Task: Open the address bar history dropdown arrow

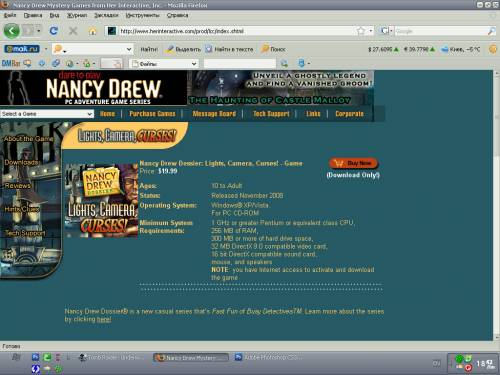Action: coord(371,31)
